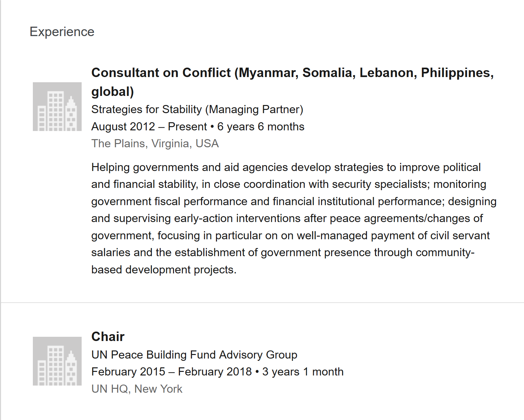Image resolution: width=524 pixels, height=420 pixels.
Task: Open Strategies for Stability (Managing Partner) company
Action: pos(197,110)
